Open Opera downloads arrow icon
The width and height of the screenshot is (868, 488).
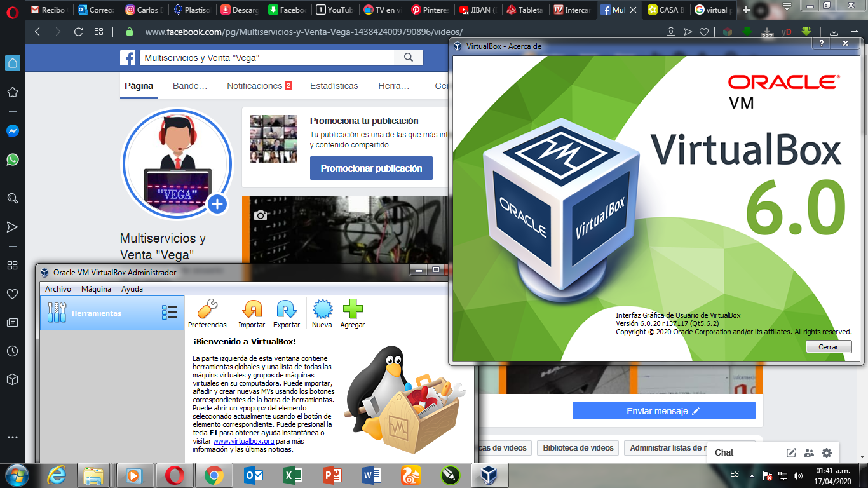pyautogui.click(x=834, y=31)
